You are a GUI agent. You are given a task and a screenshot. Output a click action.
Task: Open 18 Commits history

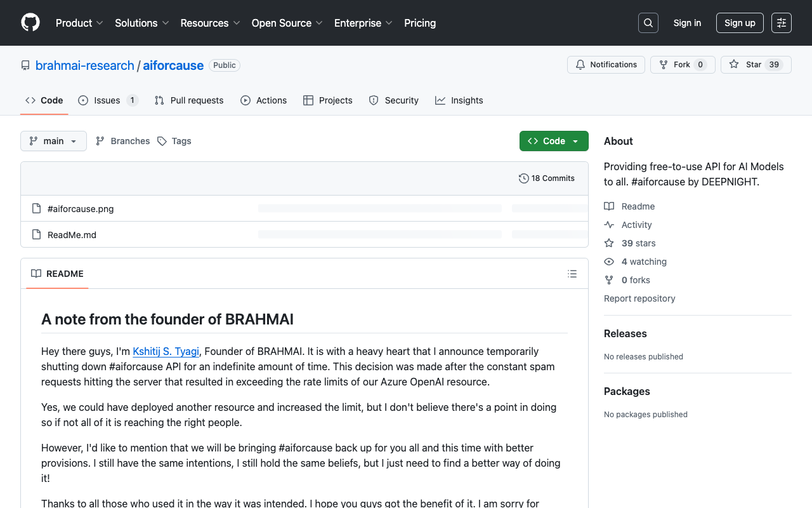(547, 178)
